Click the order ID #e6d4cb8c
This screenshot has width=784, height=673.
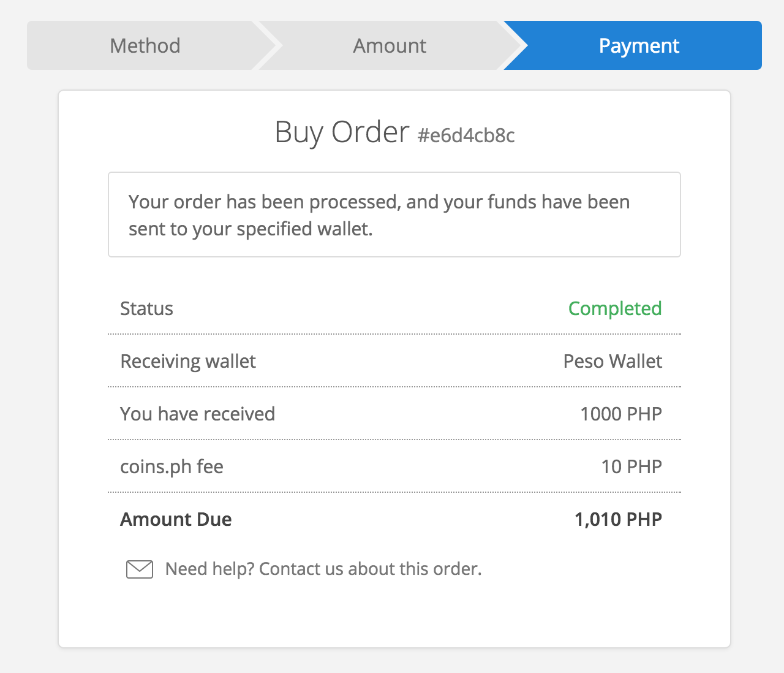pos(466,135)
